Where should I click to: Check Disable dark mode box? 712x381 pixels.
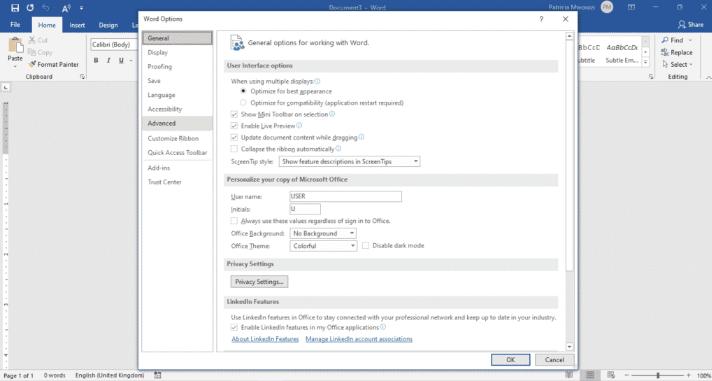(x=366, y=246)
